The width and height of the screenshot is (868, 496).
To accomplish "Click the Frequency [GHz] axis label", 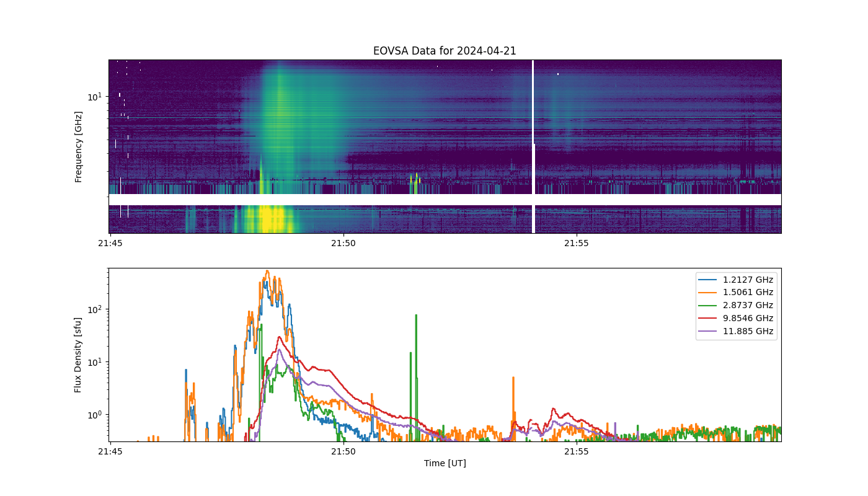I will tap(78, 147).
